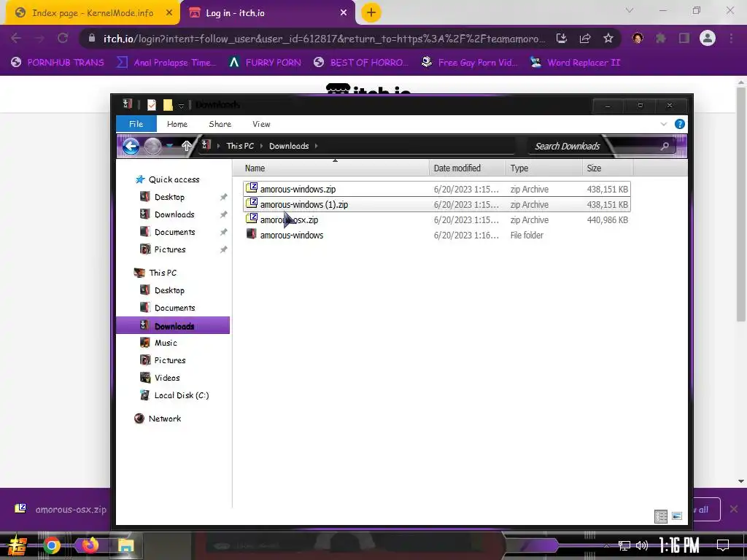Sort files by Name column

(331, 168)
